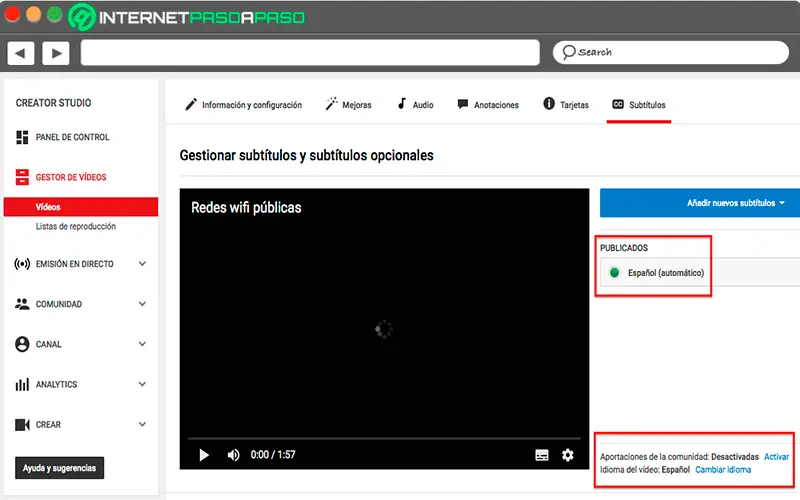
Task: Expand the Analytics section chevron
Action: click(142, 384)
